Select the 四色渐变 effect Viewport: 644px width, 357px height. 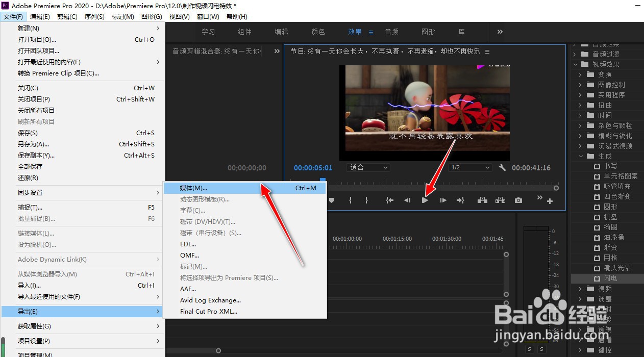[617, 197]
